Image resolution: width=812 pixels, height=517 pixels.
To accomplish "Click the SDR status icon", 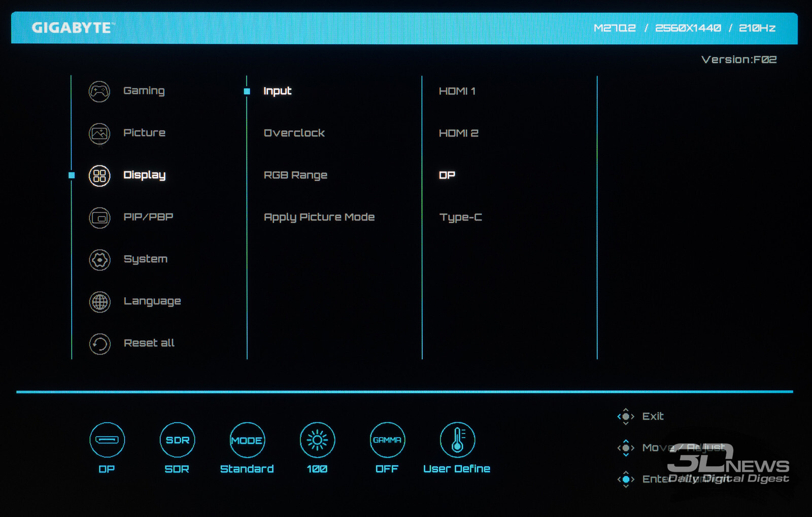I will pos(177,440).
